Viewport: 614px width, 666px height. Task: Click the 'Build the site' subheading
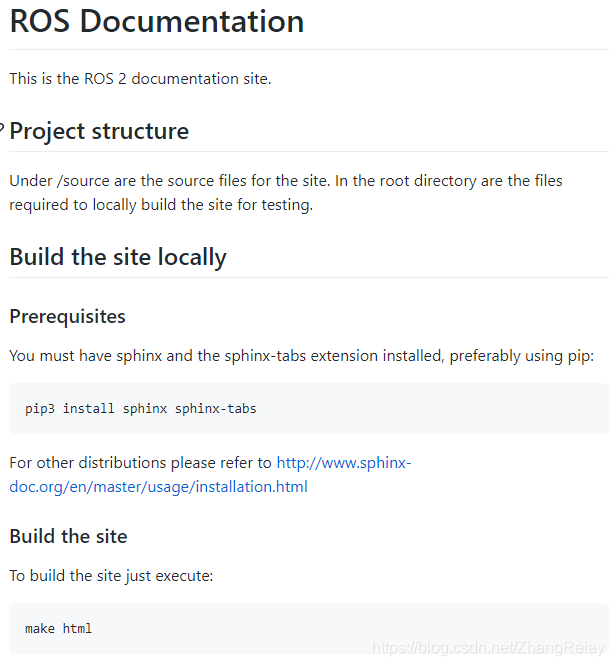pyautogui.click(x=68, y=536)
